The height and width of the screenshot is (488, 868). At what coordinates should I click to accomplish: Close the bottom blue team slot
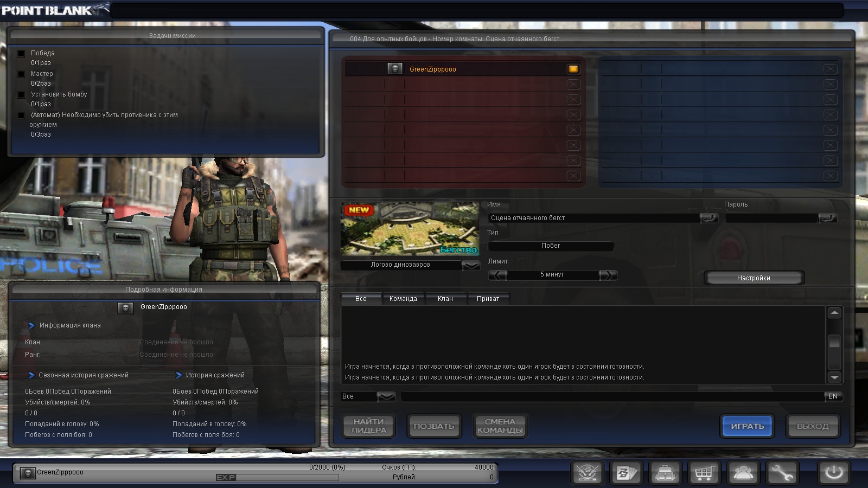click(830, 176)
